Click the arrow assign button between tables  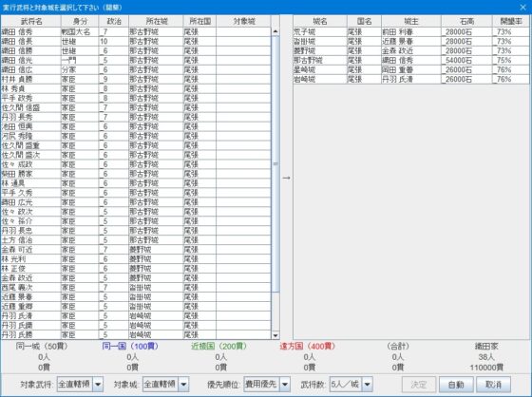tap(286, 178)
